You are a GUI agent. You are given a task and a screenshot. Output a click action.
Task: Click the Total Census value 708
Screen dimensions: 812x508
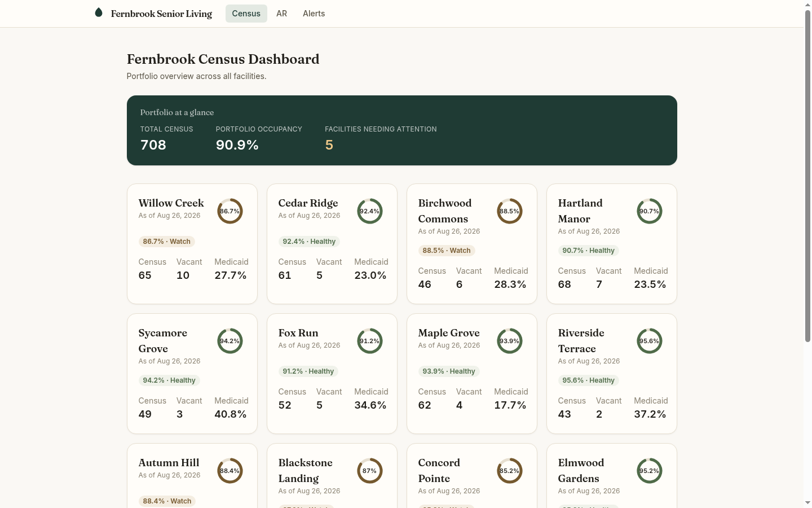pyautogui.click(x=153, y=145)
